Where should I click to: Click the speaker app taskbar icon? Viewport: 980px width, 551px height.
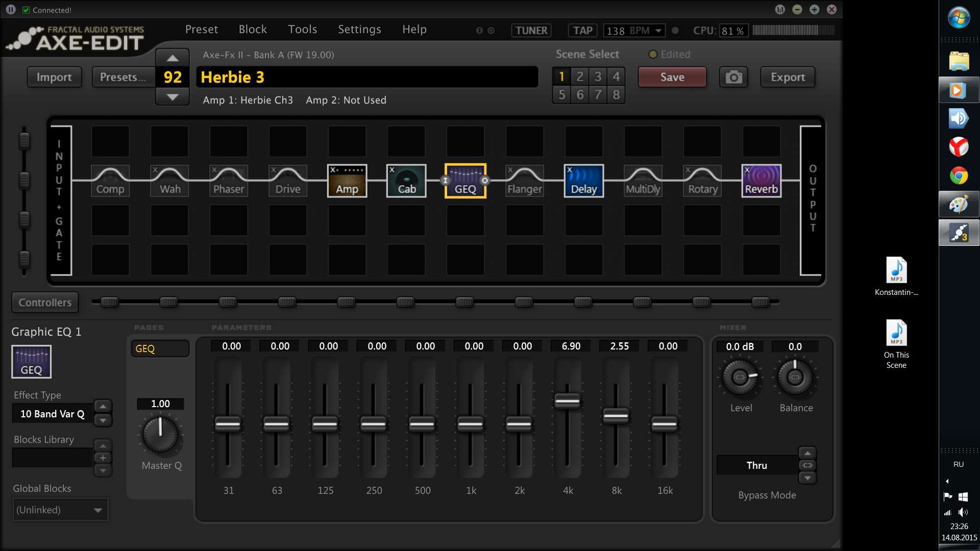click(x=959, y=118)
